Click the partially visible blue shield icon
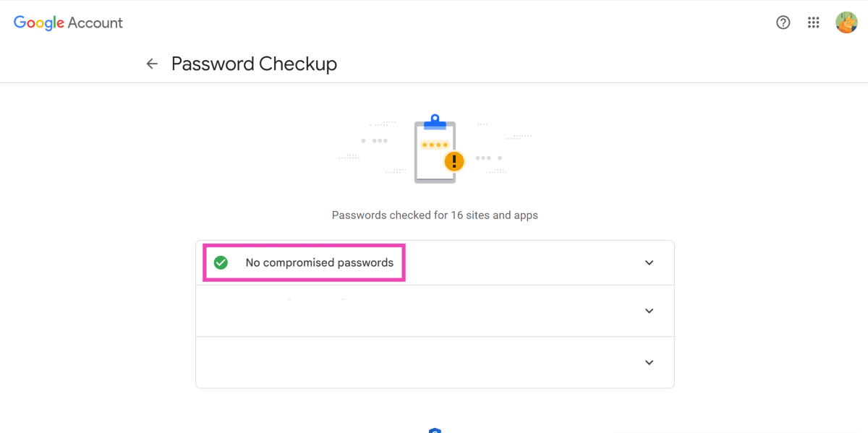Screen dimensions: 868x433 click(435, 430)
